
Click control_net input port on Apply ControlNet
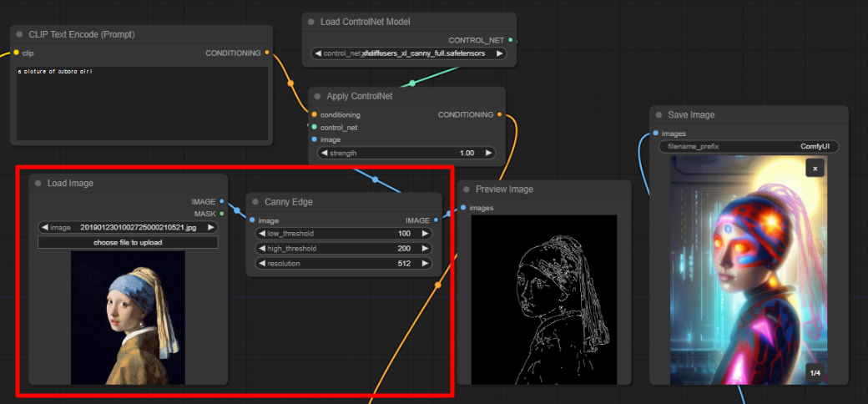point(315,127)
